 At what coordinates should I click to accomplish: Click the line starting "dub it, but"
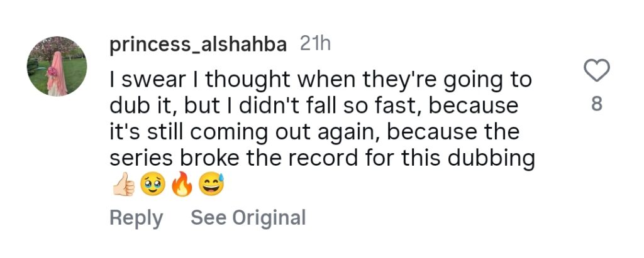coord(314,107)
